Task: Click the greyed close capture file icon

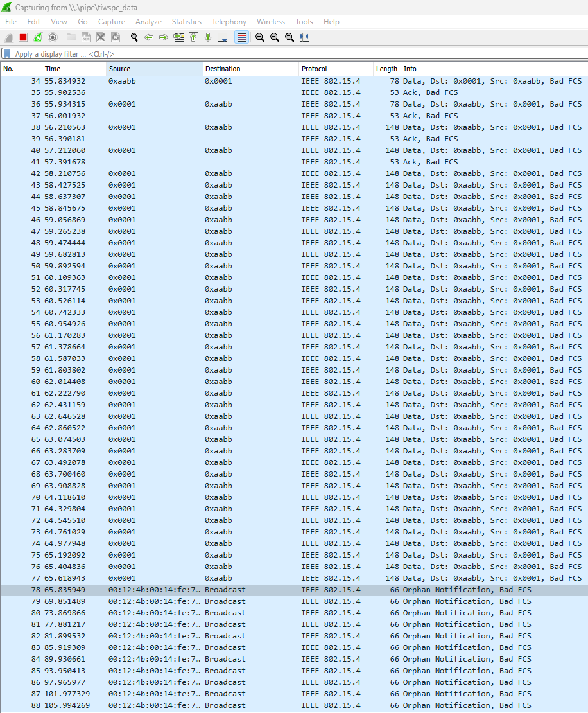Action: [x=101, y=37]
